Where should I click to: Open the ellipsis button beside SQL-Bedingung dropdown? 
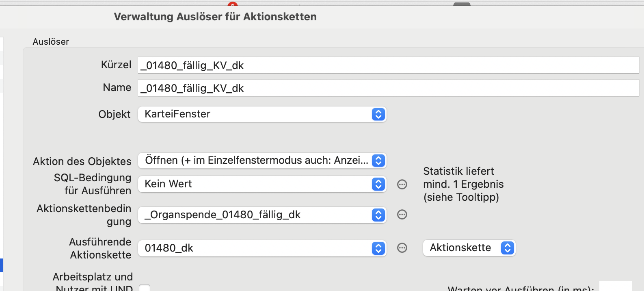pyautogui.click(x=402, y=185)
